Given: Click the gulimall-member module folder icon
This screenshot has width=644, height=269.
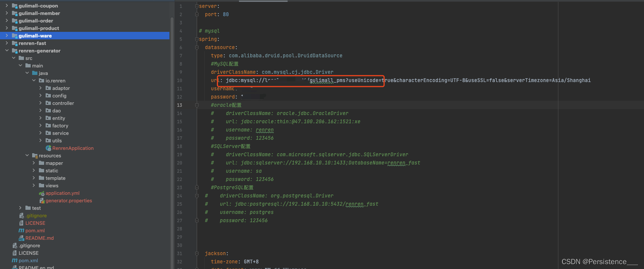Looking at the screenshot, I should [15, 13].
